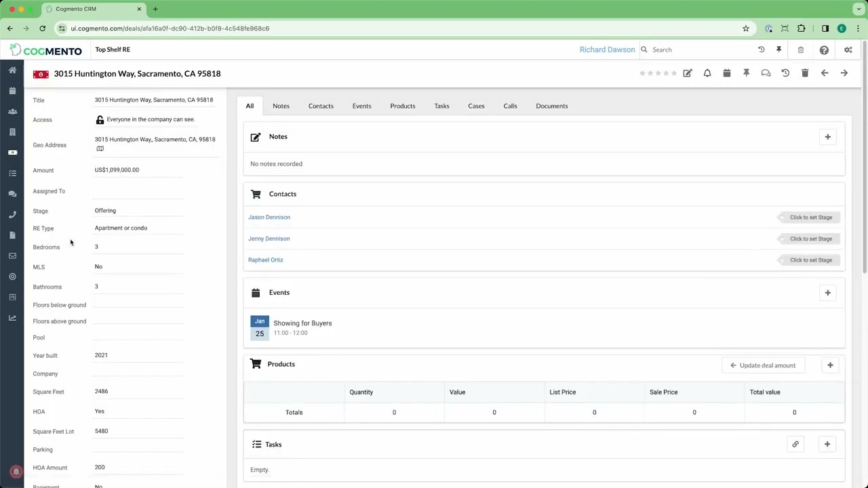868x488 pixels.
Task: Toggle the Access lock setting
Action: click(100, 120)
